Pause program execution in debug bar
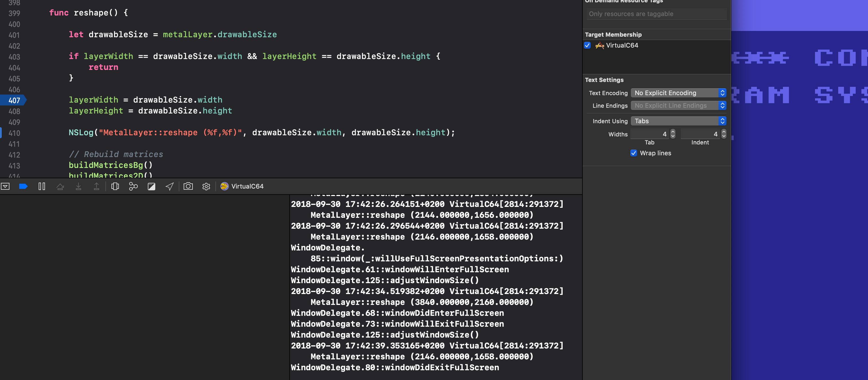868x380 pixels. click(42, 186)
